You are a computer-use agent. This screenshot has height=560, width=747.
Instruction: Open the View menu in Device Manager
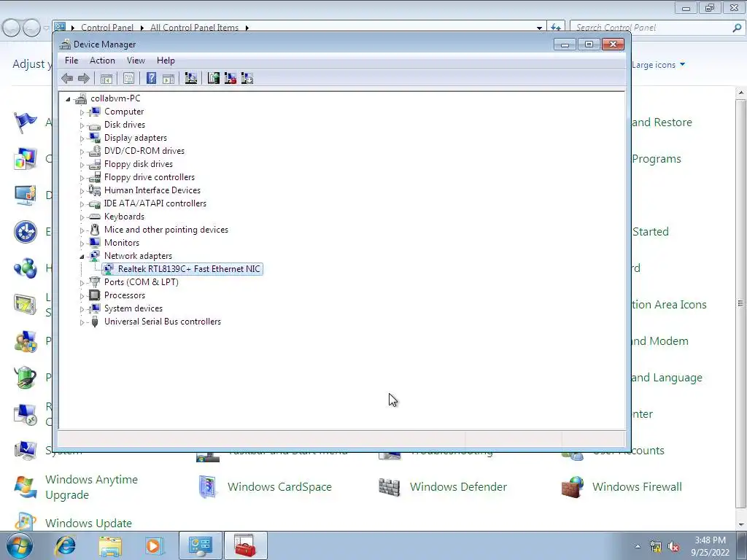[x=136, y=61]
